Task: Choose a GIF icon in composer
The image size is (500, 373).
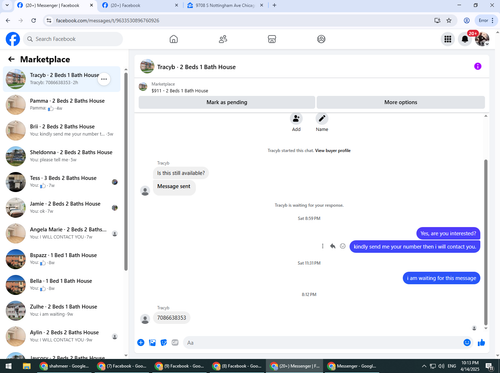Action: click(x=175, y=343)
